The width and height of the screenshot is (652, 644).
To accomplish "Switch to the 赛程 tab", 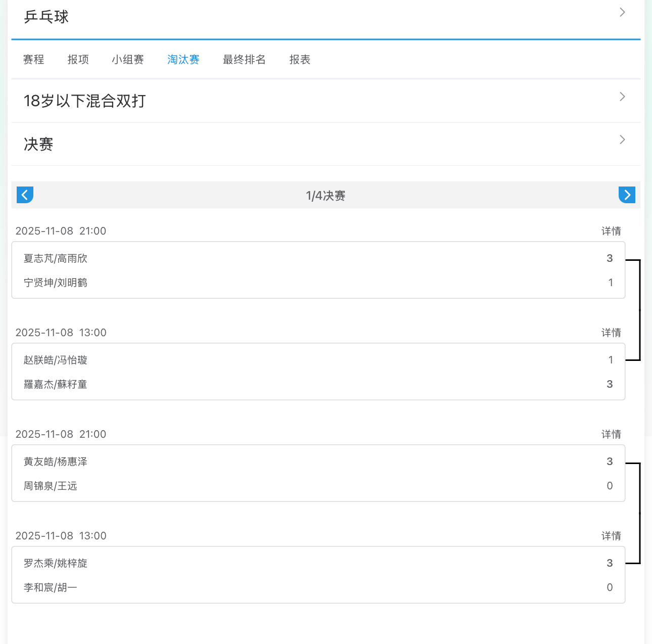I will pos(33,59).
